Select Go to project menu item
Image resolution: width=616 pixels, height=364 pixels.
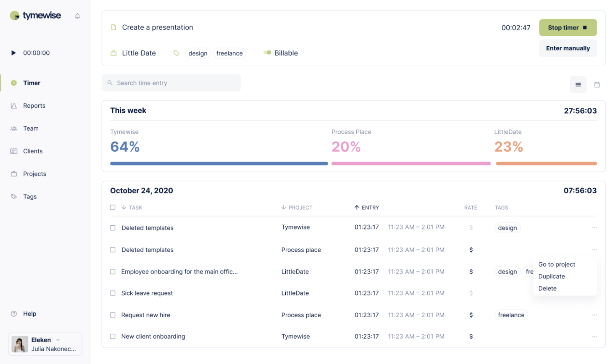pos(557,265)
